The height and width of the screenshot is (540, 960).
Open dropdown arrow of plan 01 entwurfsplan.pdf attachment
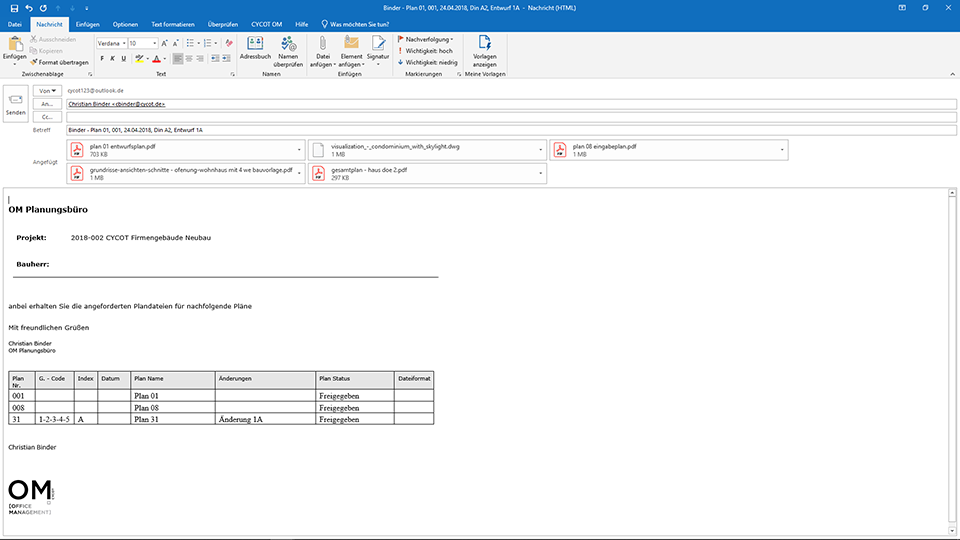(x=298, y=150)
